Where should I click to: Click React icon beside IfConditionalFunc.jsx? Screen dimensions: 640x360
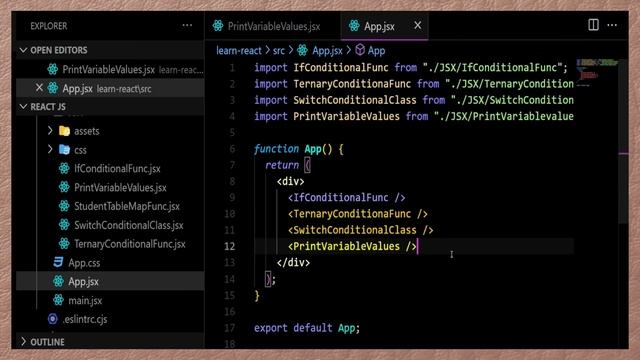[64, 168]
